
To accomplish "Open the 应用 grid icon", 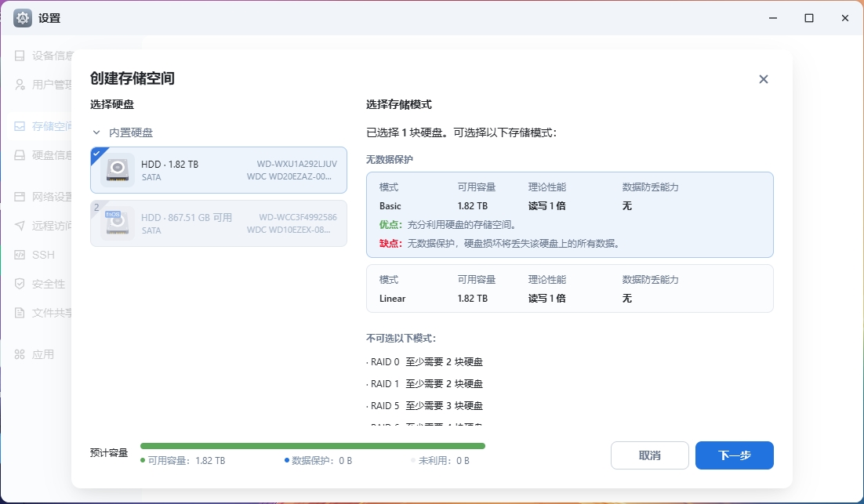I will click(x=20, y=354).
